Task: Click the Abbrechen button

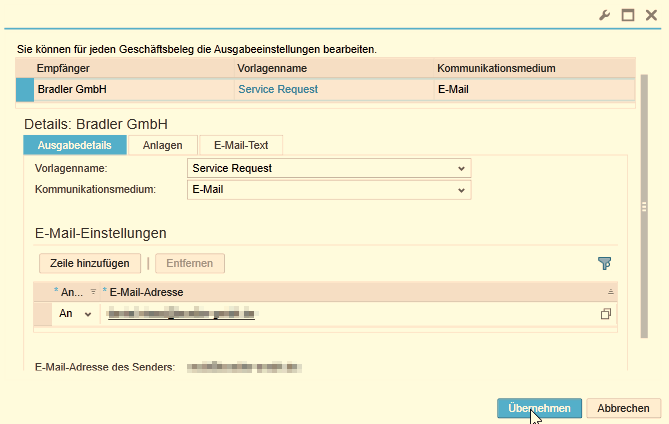Action: 625,408
